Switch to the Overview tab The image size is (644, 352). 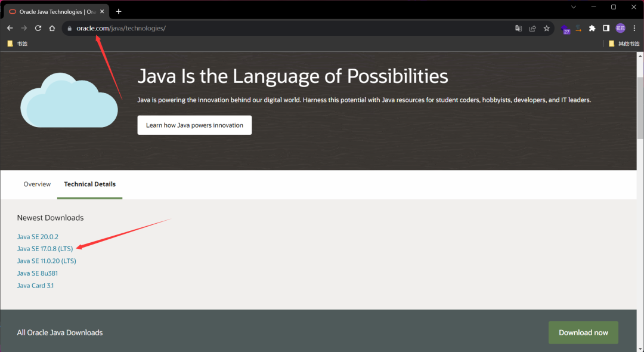pyautogui.click(x=37, y=184)
